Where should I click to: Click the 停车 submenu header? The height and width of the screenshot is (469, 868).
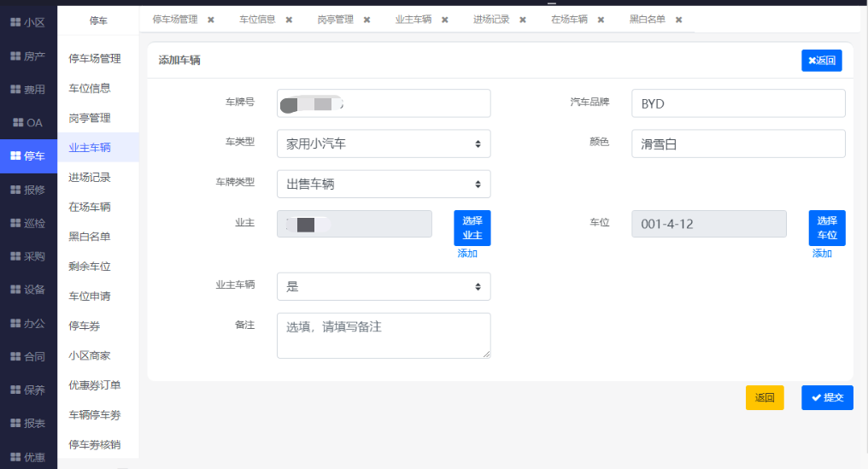click(x=98, y=21)
